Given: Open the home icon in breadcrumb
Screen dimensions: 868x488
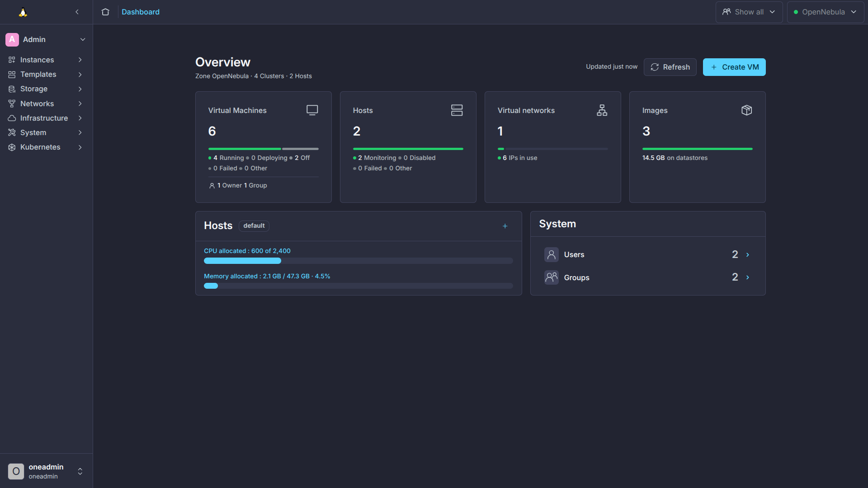Looking at the screenshot, I should coord(105,12).
